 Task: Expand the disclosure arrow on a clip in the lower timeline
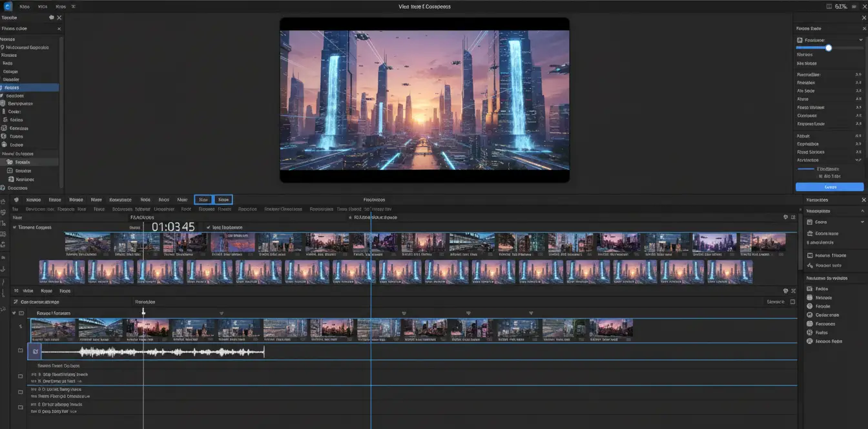coord(222,313)
